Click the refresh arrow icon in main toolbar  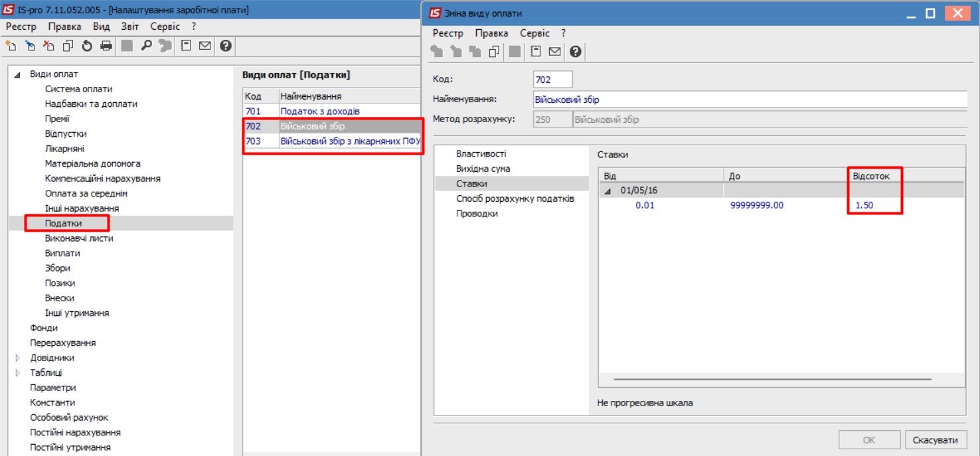pyautogui.click(x=87, y=46)
